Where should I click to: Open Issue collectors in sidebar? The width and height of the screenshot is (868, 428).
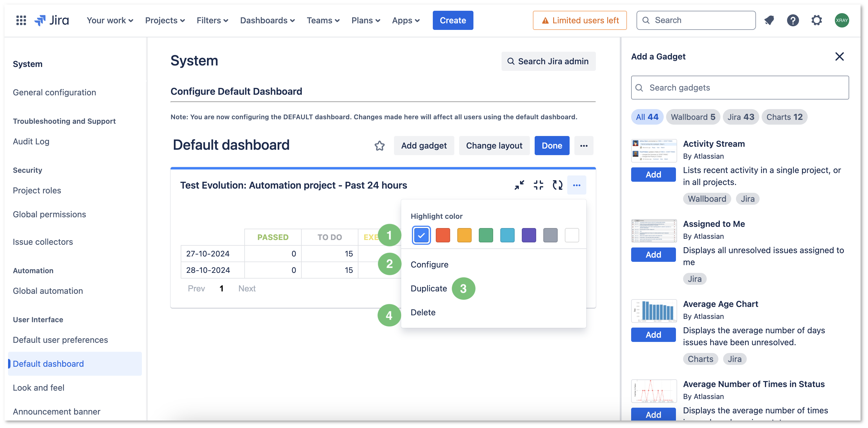pyautogui.click(x=43, y=242)
